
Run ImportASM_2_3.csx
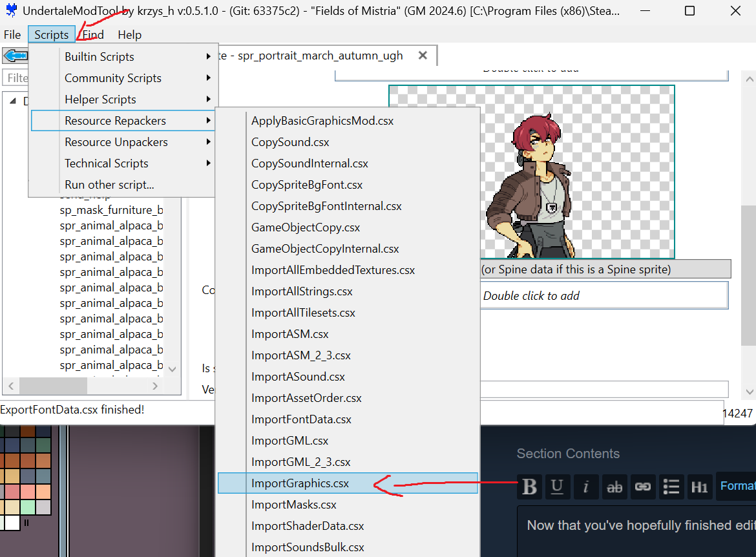click(x=348, y=355)
